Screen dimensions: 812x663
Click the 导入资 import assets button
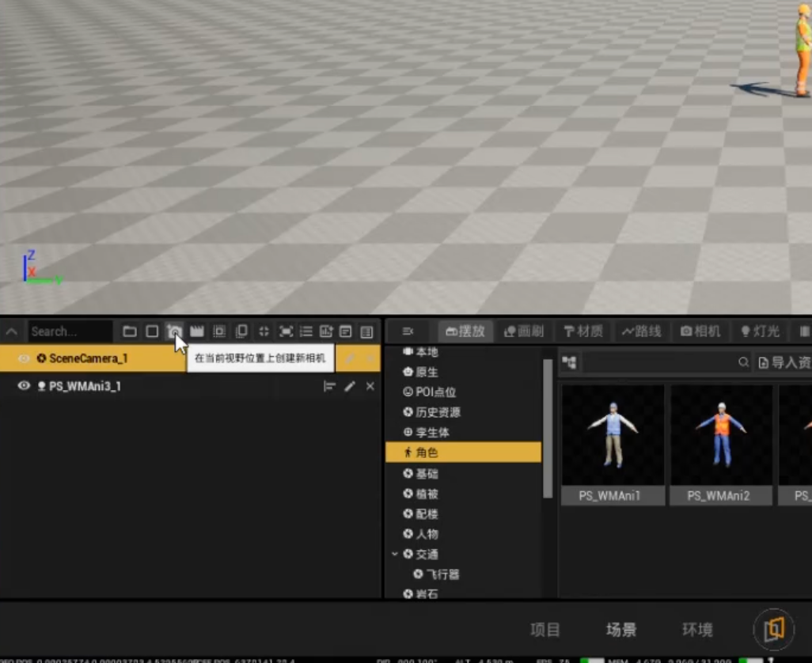(x=784, y=362)
